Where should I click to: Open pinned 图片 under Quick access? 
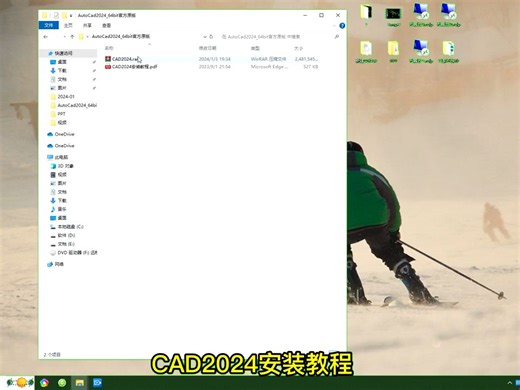coord(62,88)
